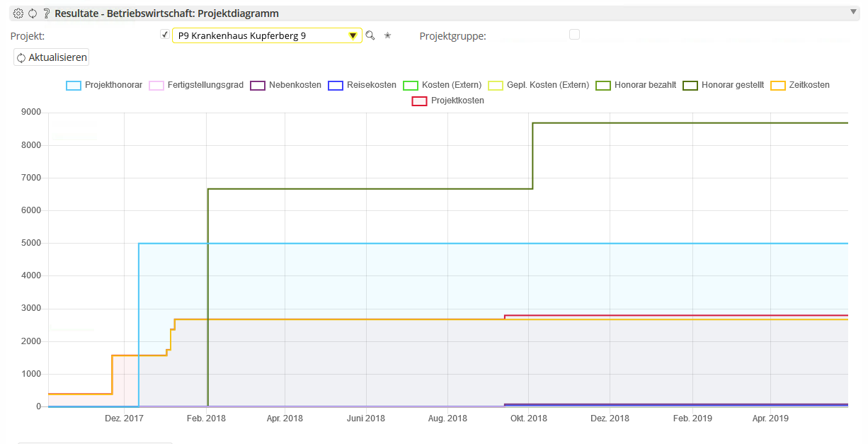Toggle Projekthonorar series in legend
868x444 pixels.
coord(105,85)
